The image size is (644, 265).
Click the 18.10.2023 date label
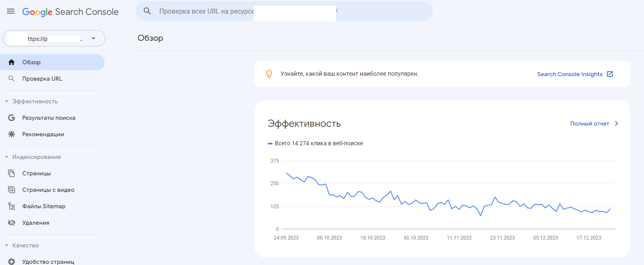click(373, 238)
